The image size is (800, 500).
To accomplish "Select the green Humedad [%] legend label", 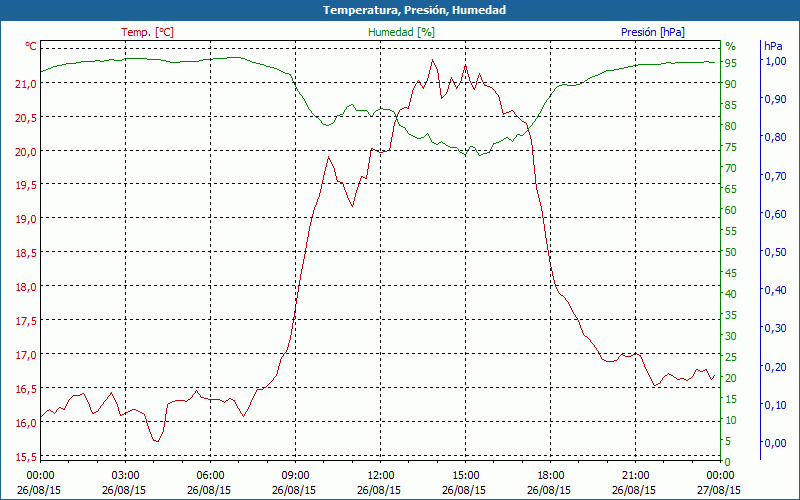I will point(402,32).
